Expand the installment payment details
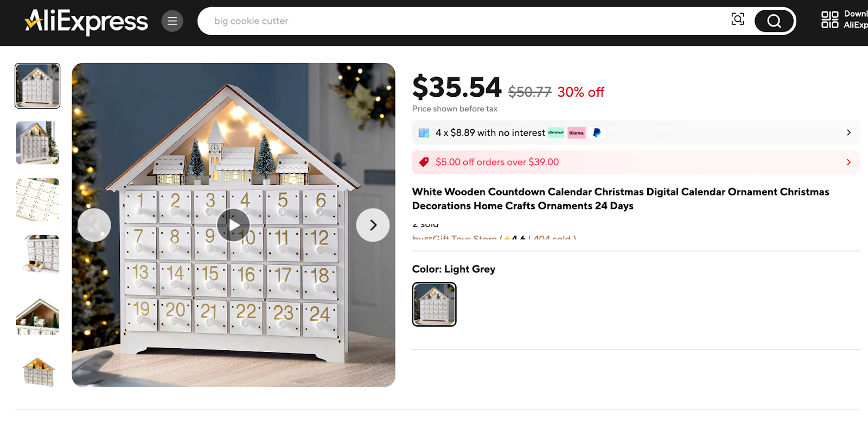 pos(848,132)
